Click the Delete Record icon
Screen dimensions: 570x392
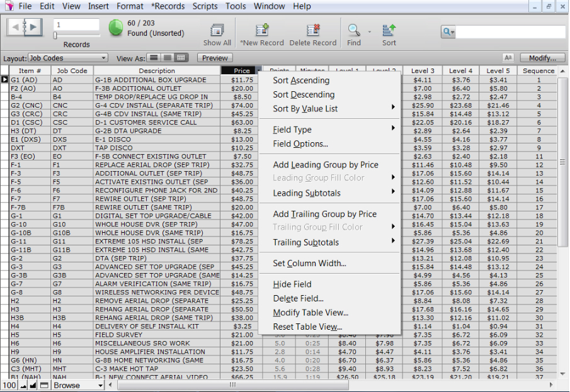coord(313,30)
